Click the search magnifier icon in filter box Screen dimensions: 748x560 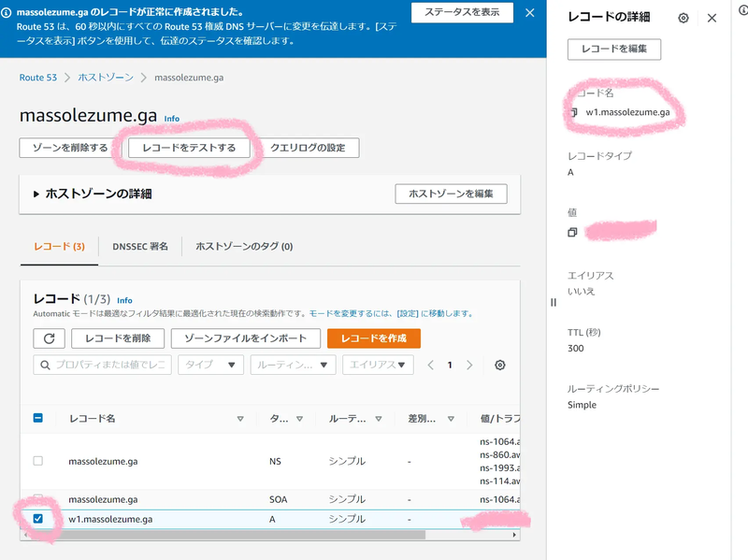point(45,365)
